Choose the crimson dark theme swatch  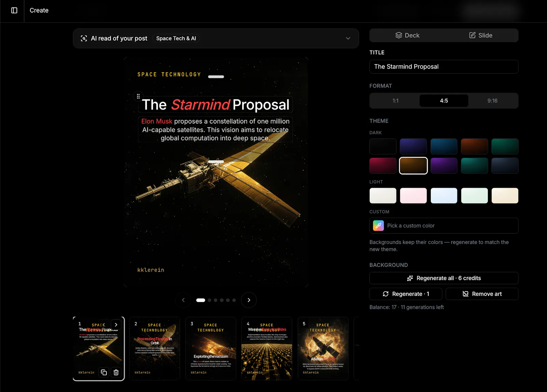383,166
